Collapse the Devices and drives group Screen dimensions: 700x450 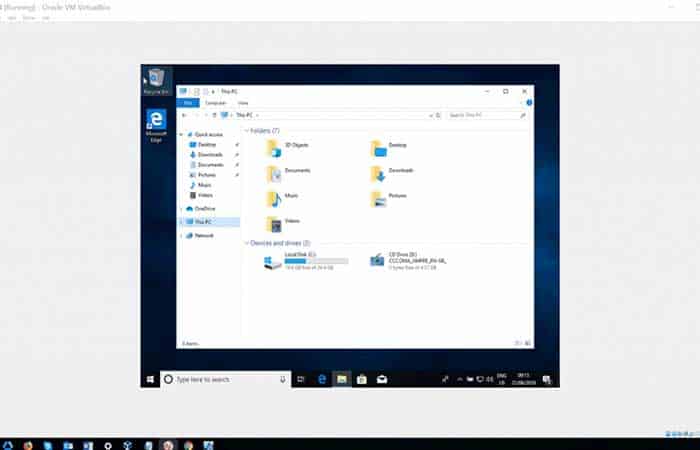tap(246, 243)
